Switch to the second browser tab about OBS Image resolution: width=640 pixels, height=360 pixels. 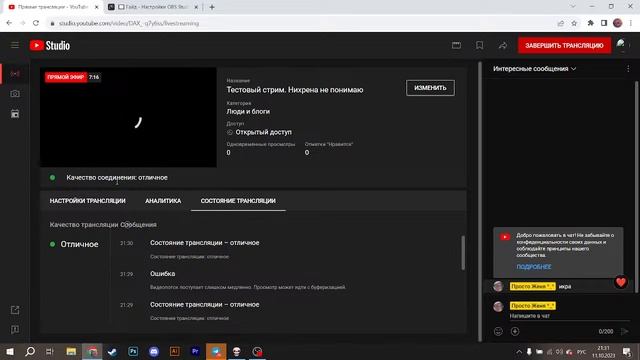(153, 7)
